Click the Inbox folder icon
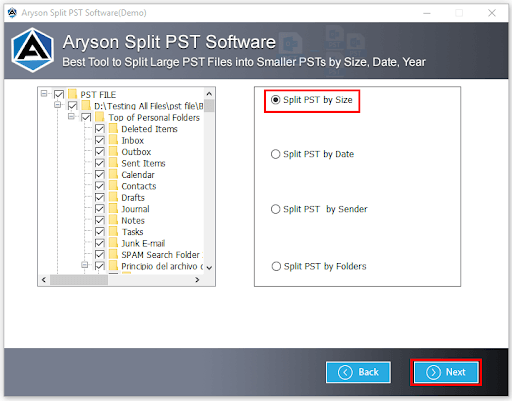 tap(114, 140)
